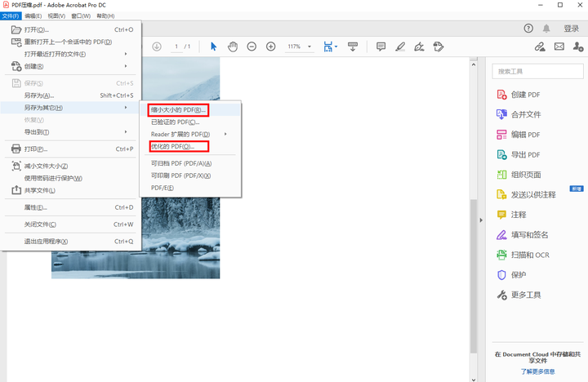The height and width of the screenshot is (382, 588).
Task: Open the 文件 menu
Action: click(x=11, y=16)
